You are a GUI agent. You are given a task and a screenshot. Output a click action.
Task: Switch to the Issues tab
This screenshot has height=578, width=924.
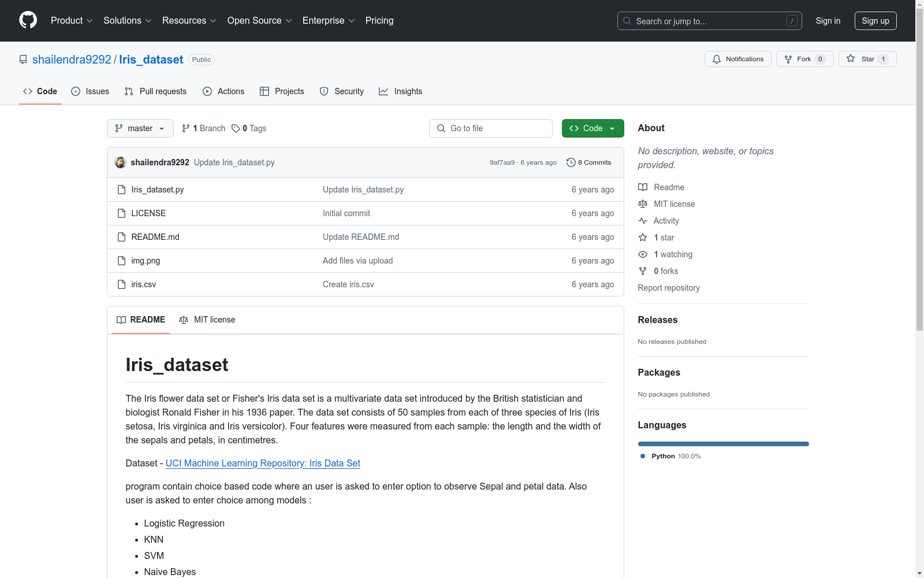[x=90, y=91]
